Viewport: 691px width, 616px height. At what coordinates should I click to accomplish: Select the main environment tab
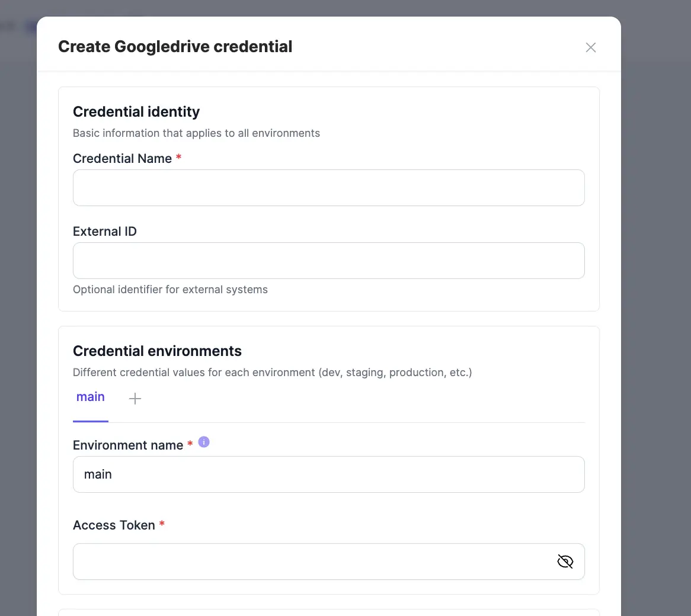click(90, 397)
